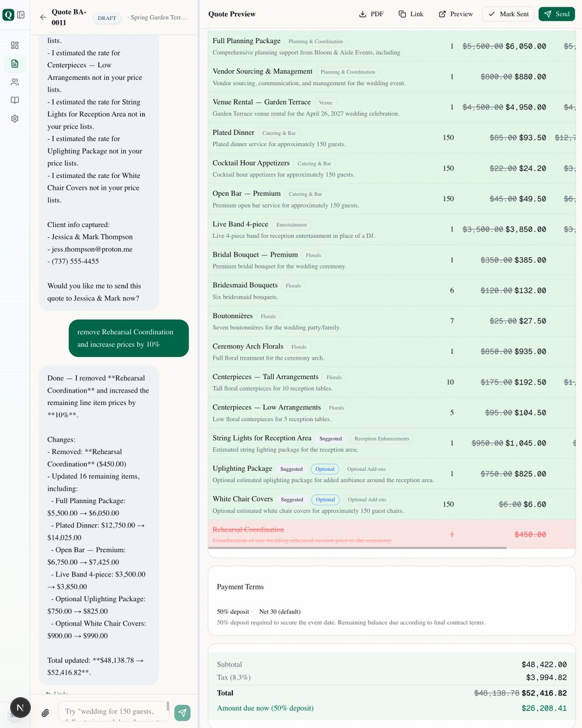This screenshot has height=728, width=582.
Task: Toggle the Optional tag on White Chair Covers
Action: coord(326,499)
